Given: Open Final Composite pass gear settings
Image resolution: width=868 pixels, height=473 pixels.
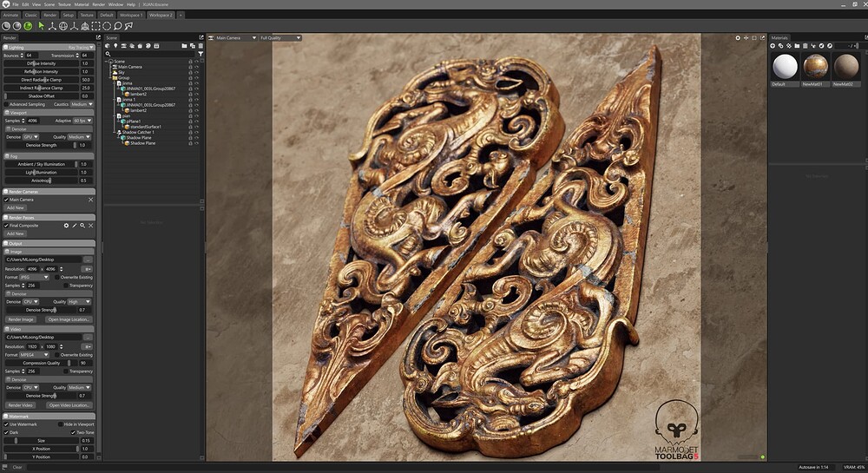Looking at the screenshot, I should (x=66, y=226).
